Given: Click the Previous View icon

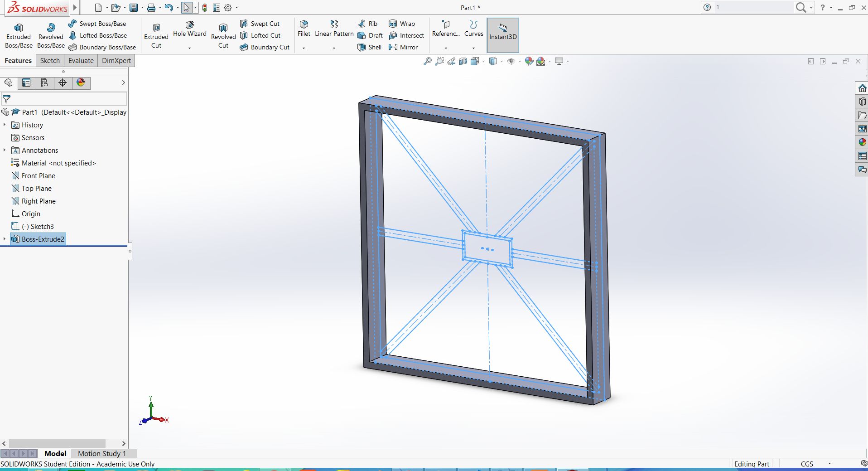Looking at the screenshot, I should (x=451, y=61).
